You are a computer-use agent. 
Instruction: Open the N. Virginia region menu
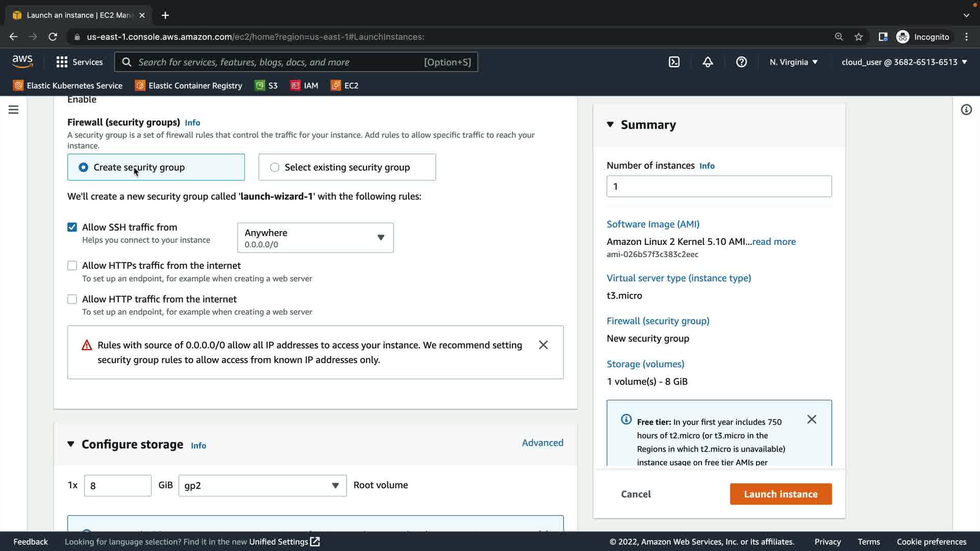[793, 62]
